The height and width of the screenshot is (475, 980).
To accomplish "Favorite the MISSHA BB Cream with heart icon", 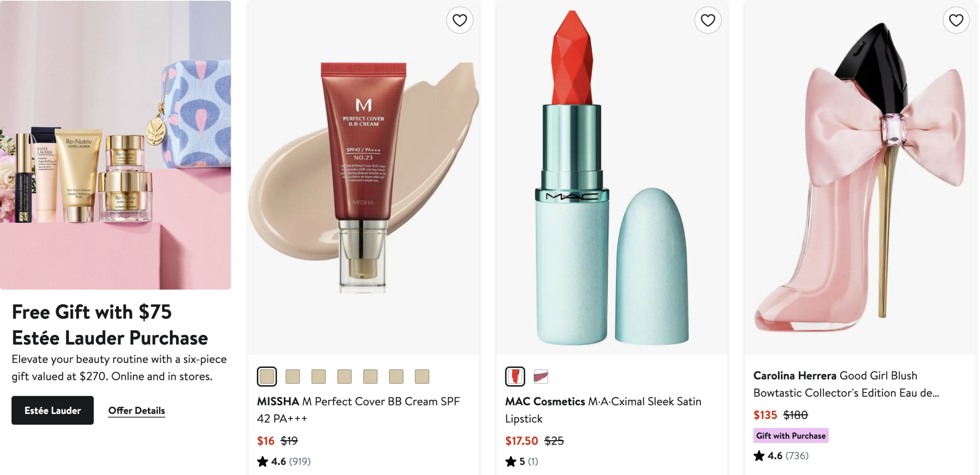I will 459,20.
